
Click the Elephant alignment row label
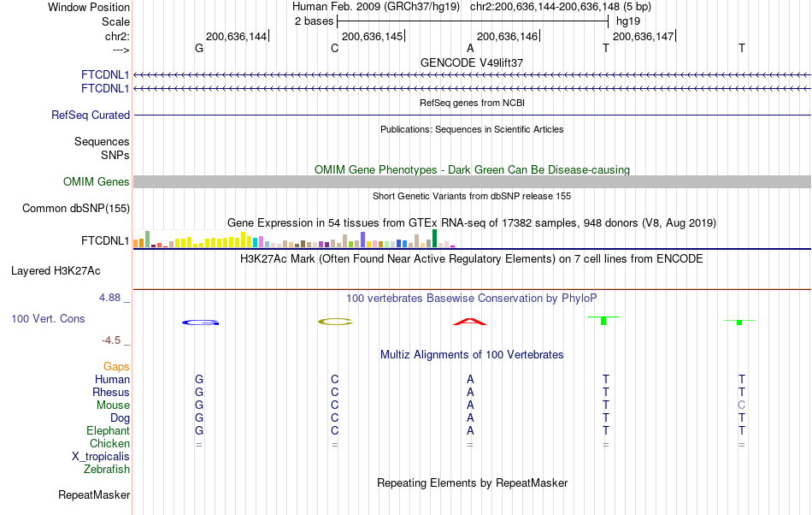point(108,430)
